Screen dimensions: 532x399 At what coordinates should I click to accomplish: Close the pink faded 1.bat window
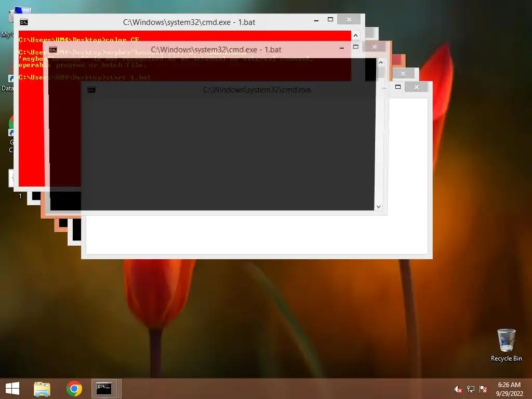tap(374, 47)
